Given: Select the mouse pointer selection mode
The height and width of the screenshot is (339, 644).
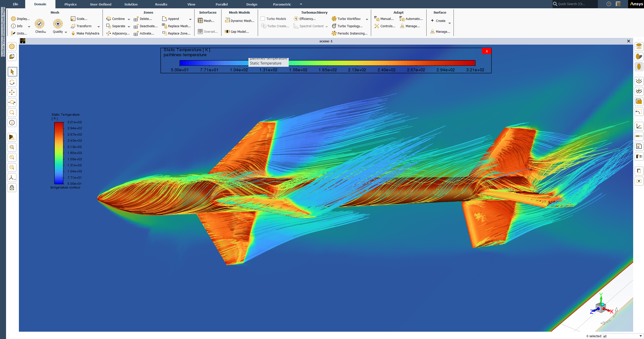Looking at the screenshot, I should (x=12, y=72).
